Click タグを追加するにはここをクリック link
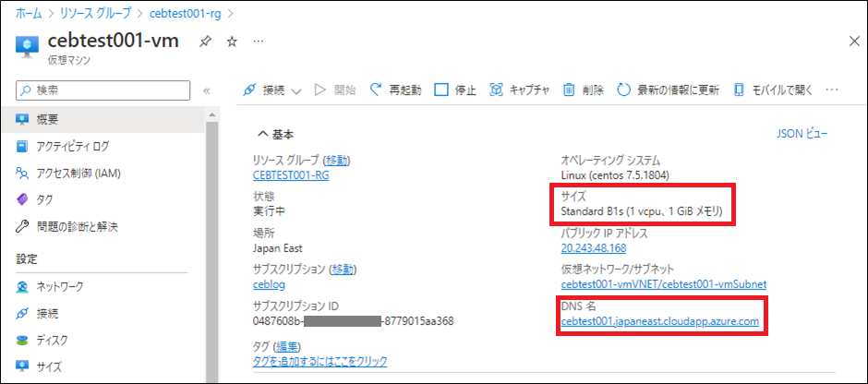Screen dimensions: 868x384 tap(319, 361)
